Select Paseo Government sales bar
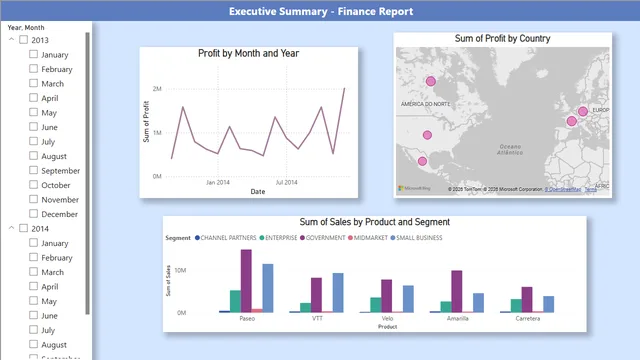The image size is (640, 360). click(246, 281)
